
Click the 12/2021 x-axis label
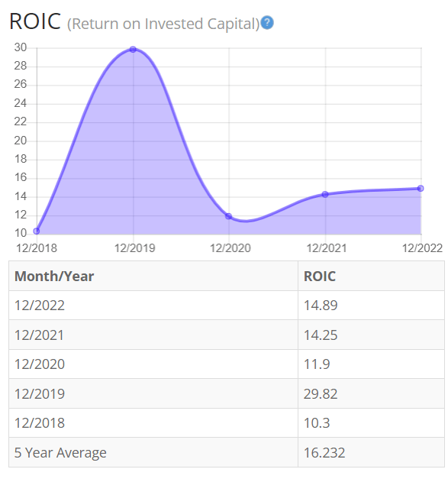click(x=327, y=248)
